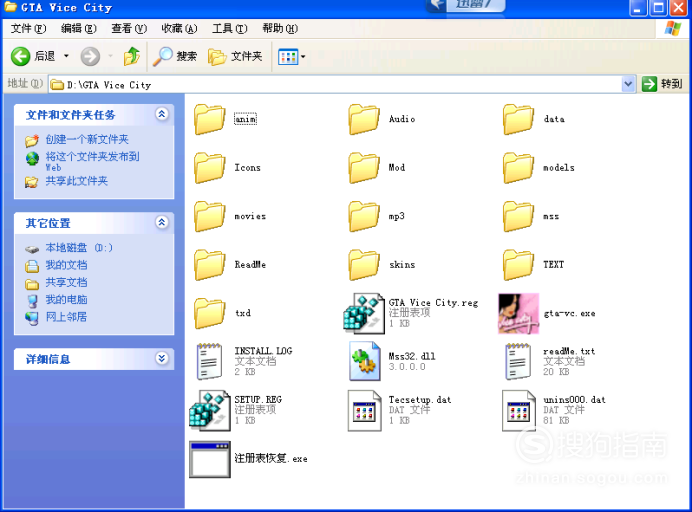692x512 pixels.
Task: Select the gta-vc.exe game icon
Action: (x=519, y=313)
